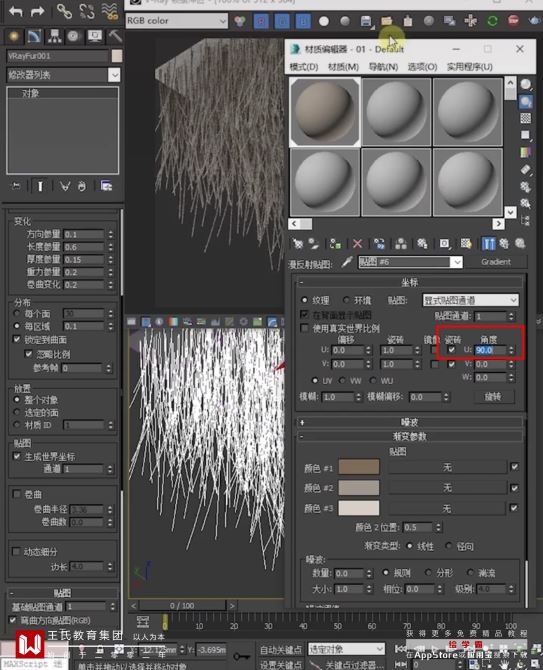Screen dimensions: 543x670
Task: Open the Hierarchy command panel tab
Action: pyautogui.click(x=54, y=37)
